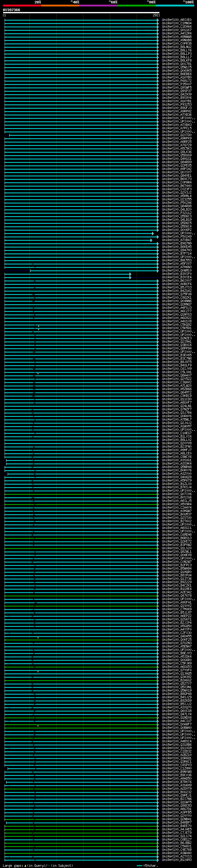
Task: Select hit label UniRef100_Q8PP84
Action: click(x=176, y=349)
